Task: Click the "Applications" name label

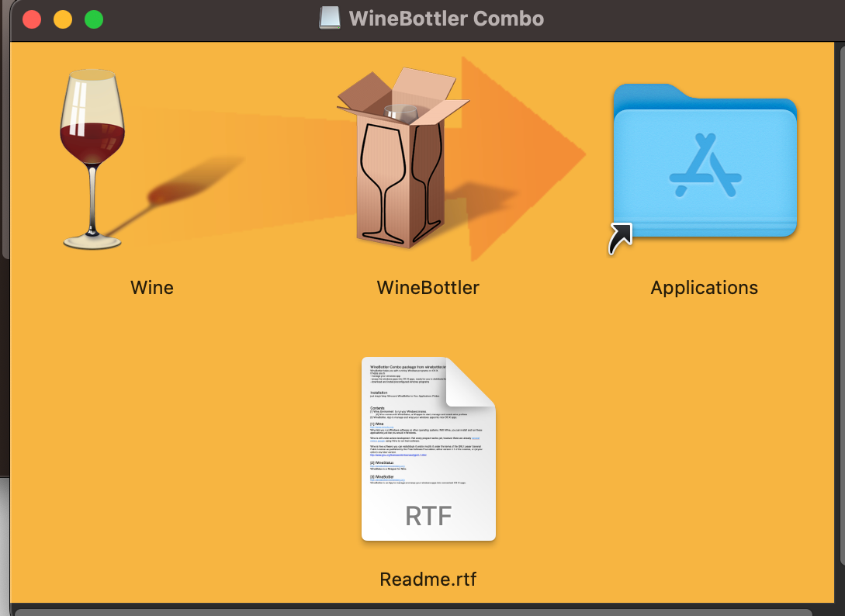Action: 705,289
